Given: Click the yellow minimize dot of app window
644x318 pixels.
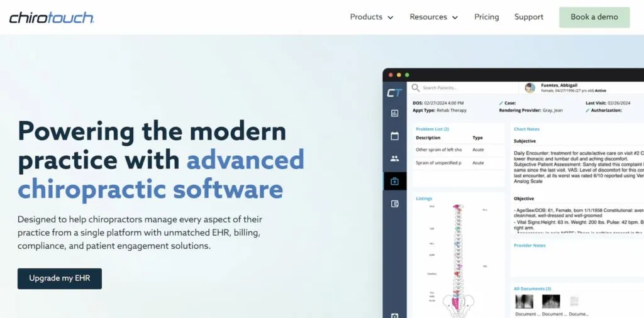Looking at the screenshot, I should point(399,75).
